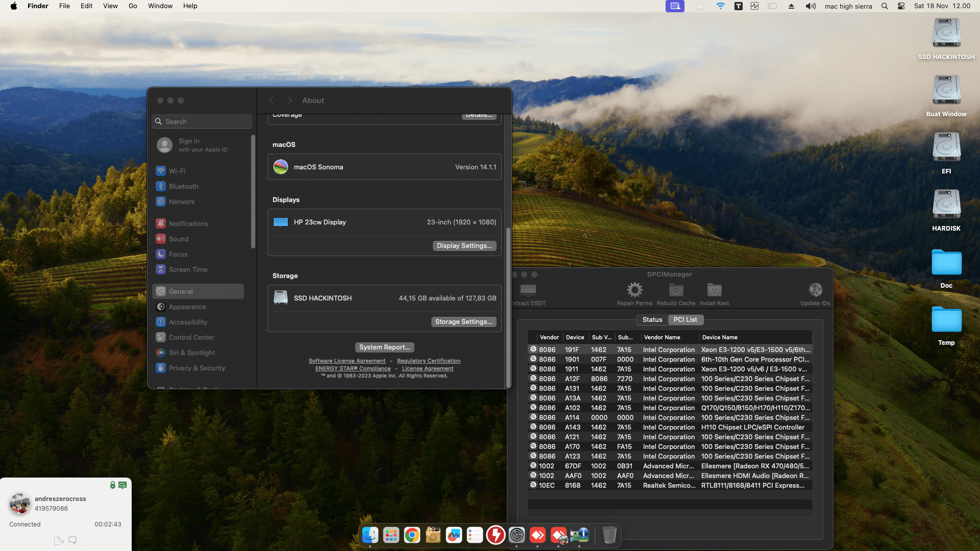Click Update IDs in the DPCIManager toolbar
The image size is (980, 551).
tap(815, 293)
